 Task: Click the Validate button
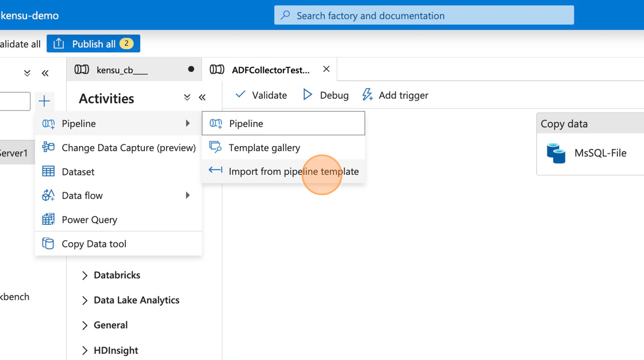point(261,95)
